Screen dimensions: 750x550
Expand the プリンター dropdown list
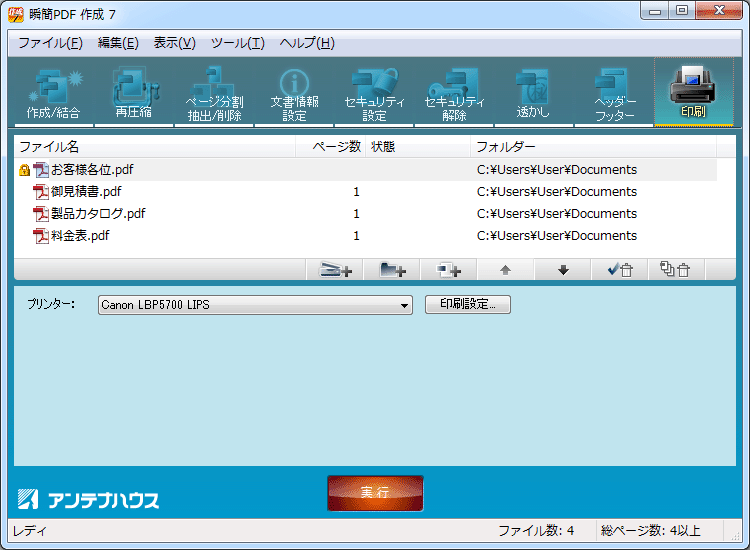coord(404,306)
